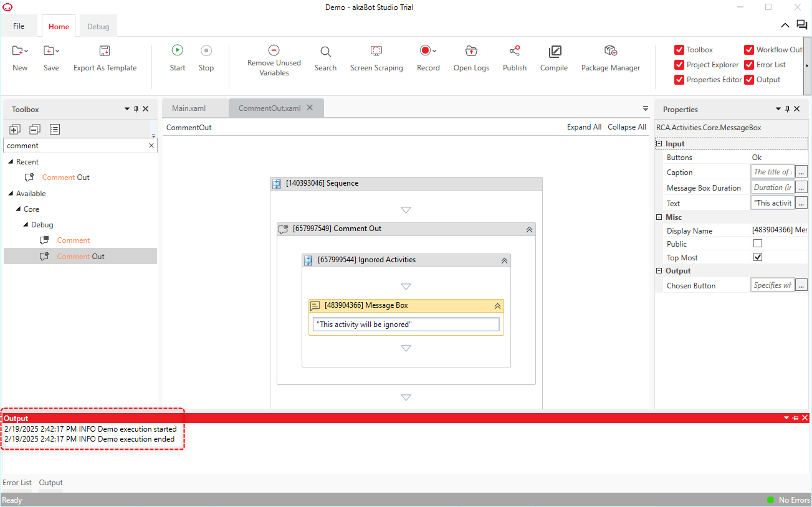Click the Save icon
The image size is (812, 507).
pyautogui.click(x=49, y=51)
